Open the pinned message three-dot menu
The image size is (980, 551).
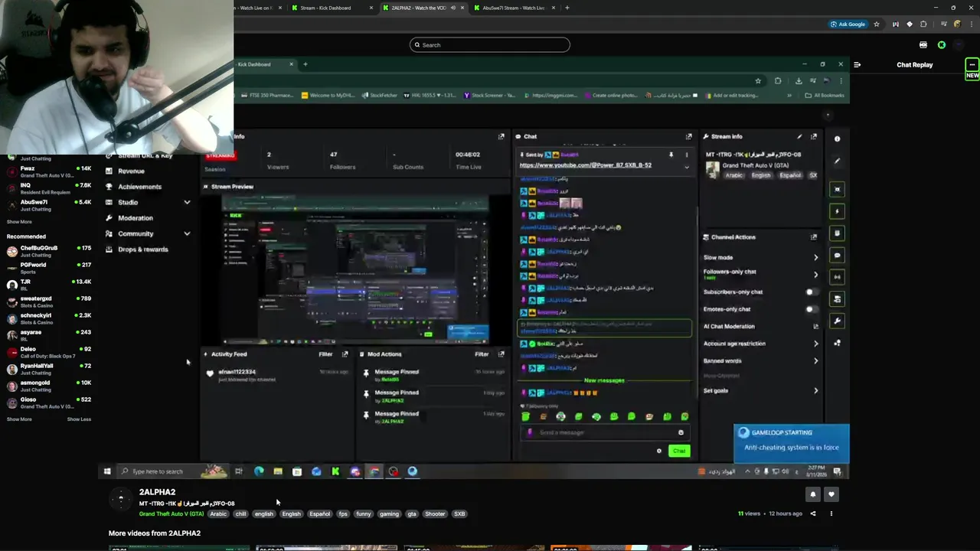click(686, 155)
